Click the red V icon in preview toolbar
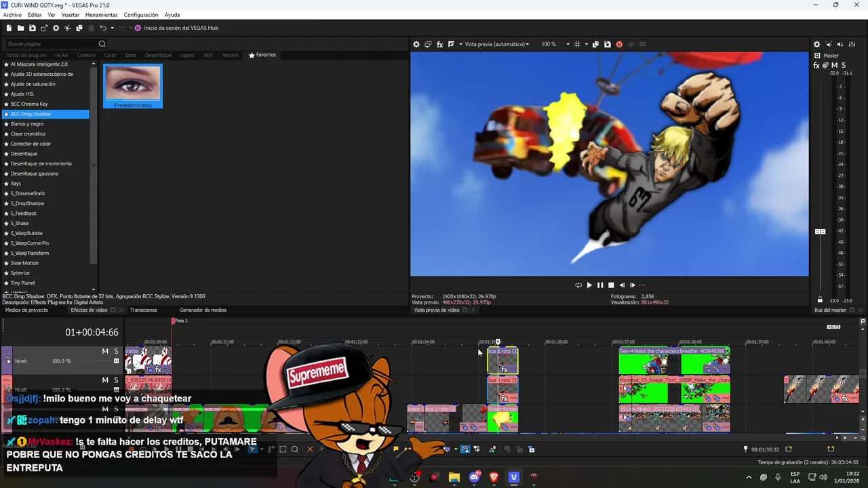 (x=619, y=44)
